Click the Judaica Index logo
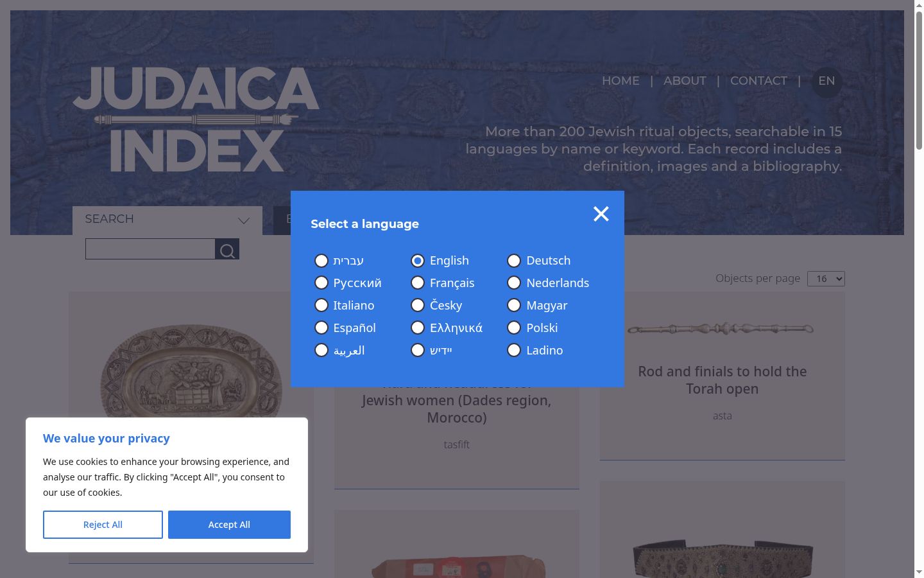924x578 pixels. 196,119
